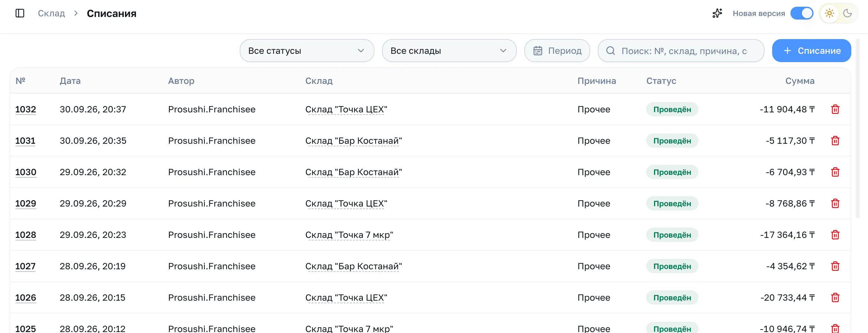Disable the Новая версия switch
868x333 pixels.
[802, 13]
